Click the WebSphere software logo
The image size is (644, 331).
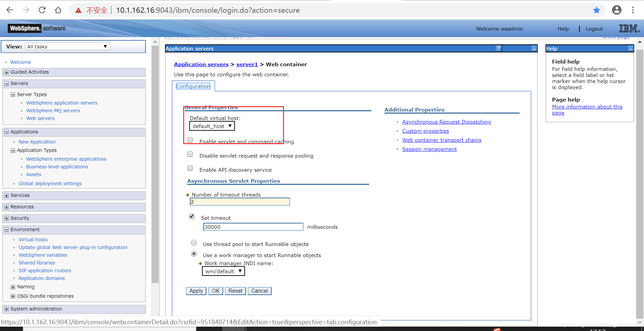pos(37,28)
